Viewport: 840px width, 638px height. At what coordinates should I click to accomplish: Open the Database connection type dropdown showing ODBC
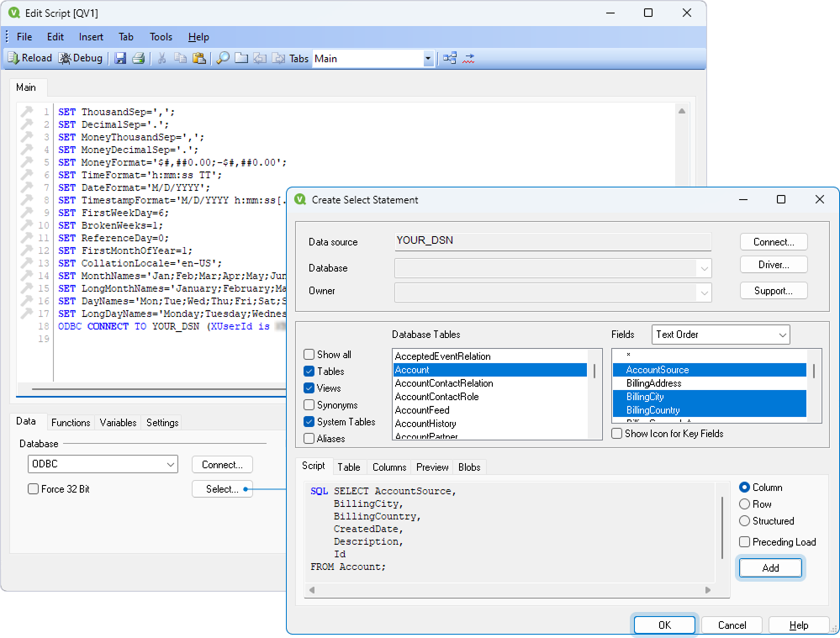point(103,464)
